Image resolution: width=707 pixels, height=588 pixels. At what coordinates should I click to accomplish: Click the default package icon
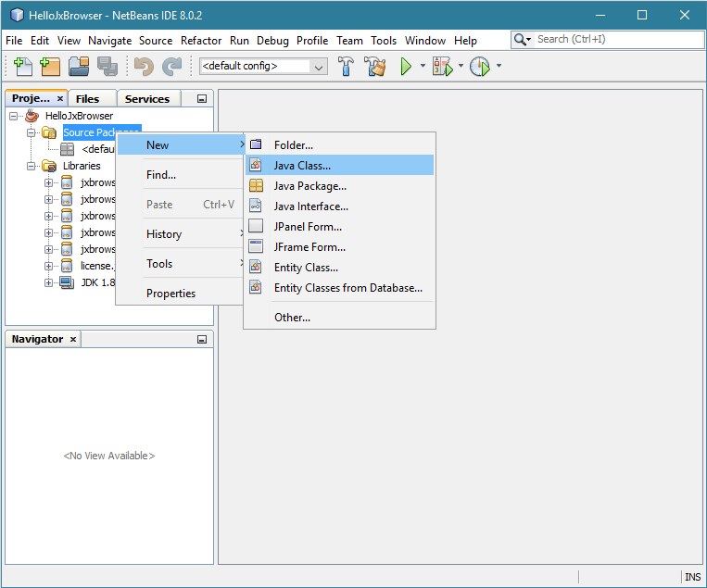[x=68, y=149]
